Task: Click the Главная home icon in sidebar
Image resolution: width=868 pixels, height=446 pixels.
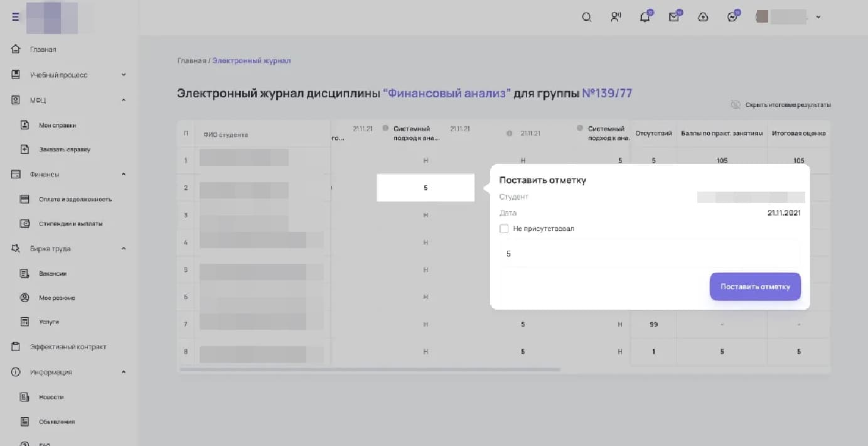Action: click(16, 49)
